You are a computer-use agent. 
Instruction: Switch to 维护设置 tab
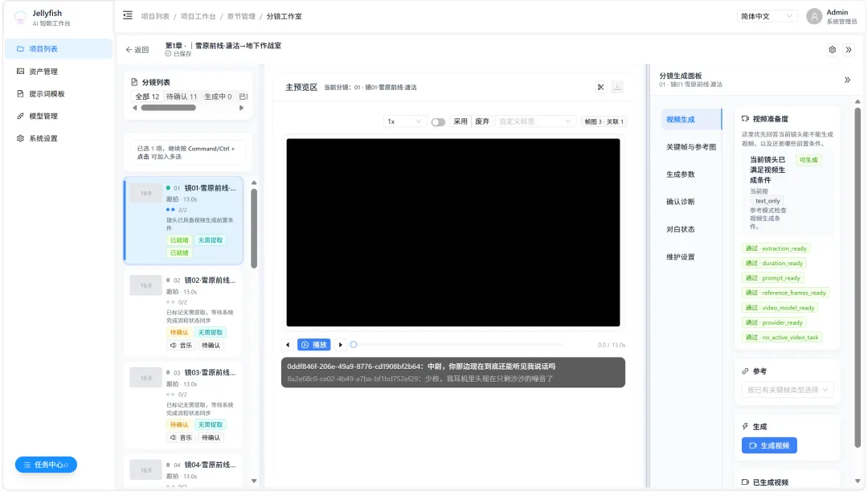click(691, 256)
